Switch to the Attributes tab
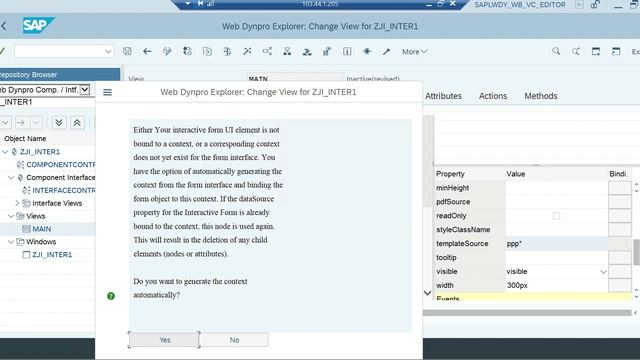The width and height of the screenshot is (640, 360). point(443,96)
